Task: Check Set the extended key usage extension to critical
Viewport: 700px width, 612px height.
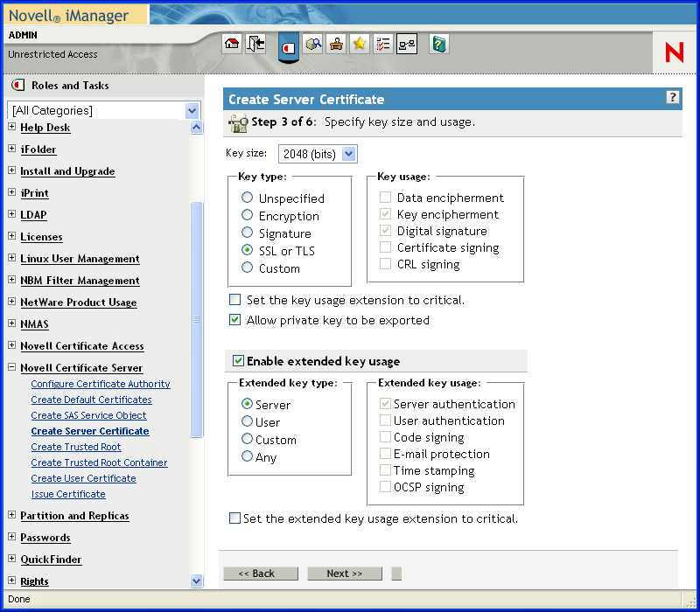Action: point(234,518)
